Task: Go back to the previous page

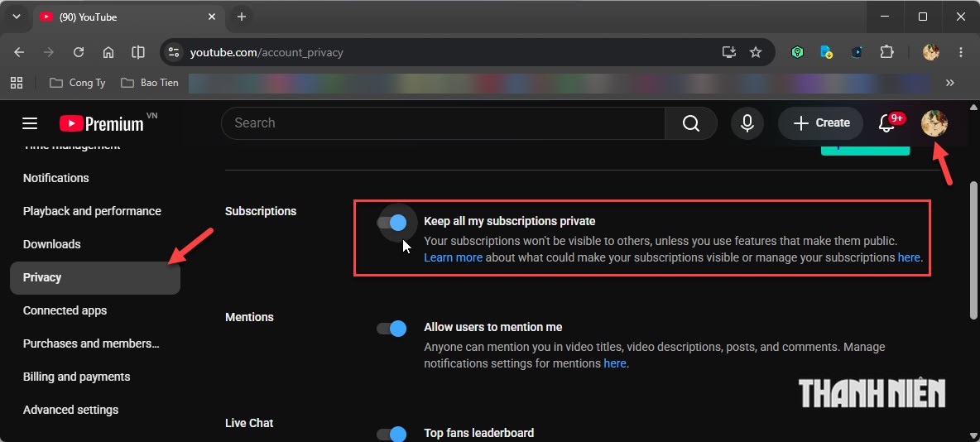Action: [19, 52]
